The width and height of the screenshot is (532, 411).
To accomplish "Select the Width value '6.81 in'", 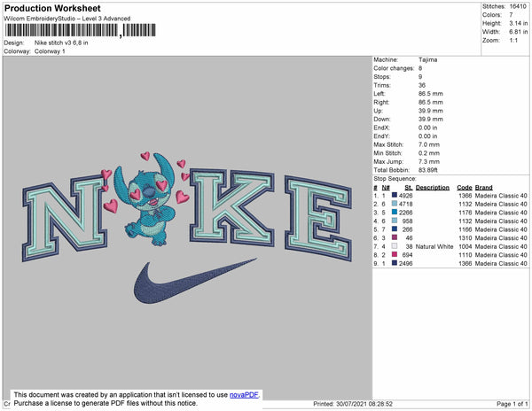I will [x=519, y=32].
